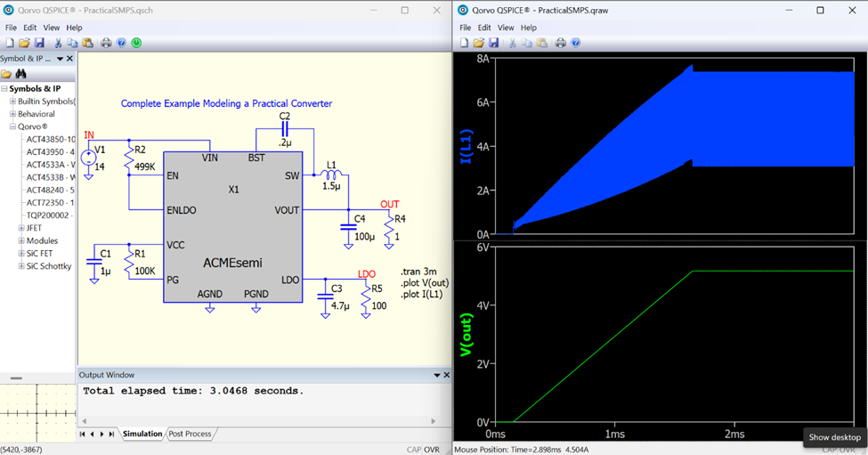
Task: Click the Cut scissors icon in schematic toolbar
Action: tap(58, 43)
